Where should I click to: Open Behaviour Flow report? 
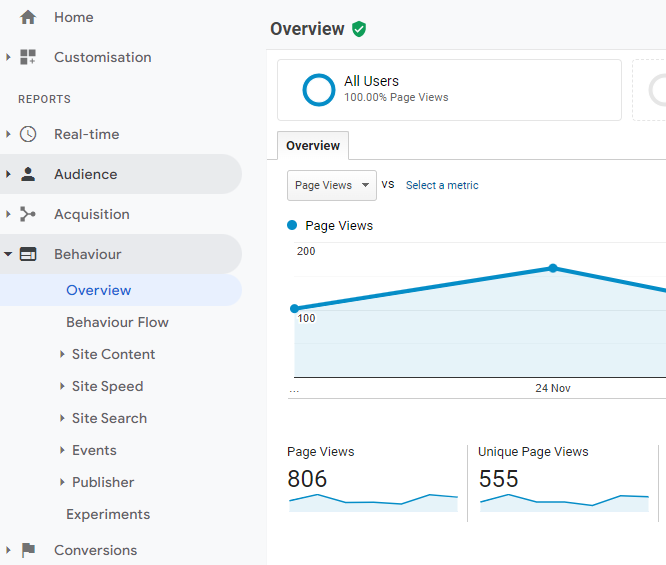(117, 322)
